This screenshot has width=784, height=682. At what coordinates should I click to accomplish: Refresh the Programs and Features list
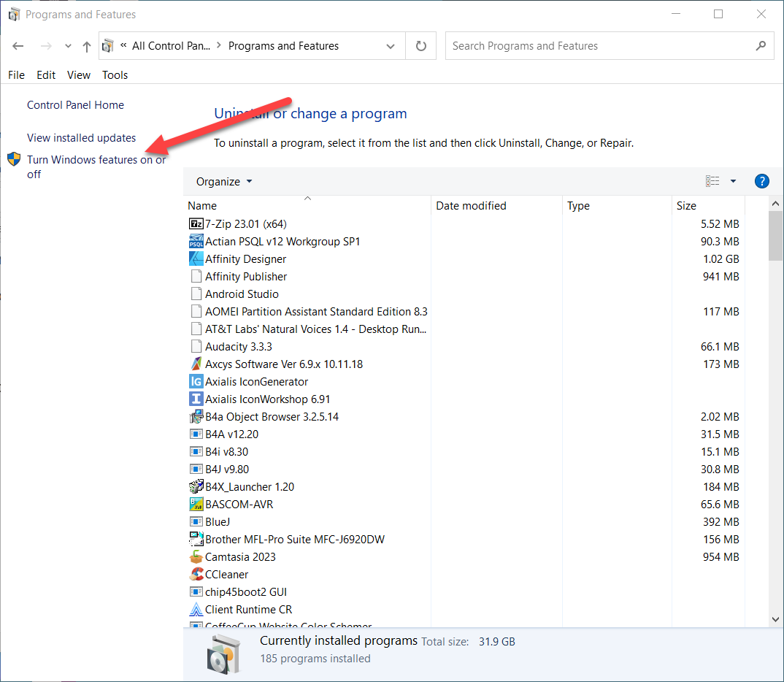point(421,46)
